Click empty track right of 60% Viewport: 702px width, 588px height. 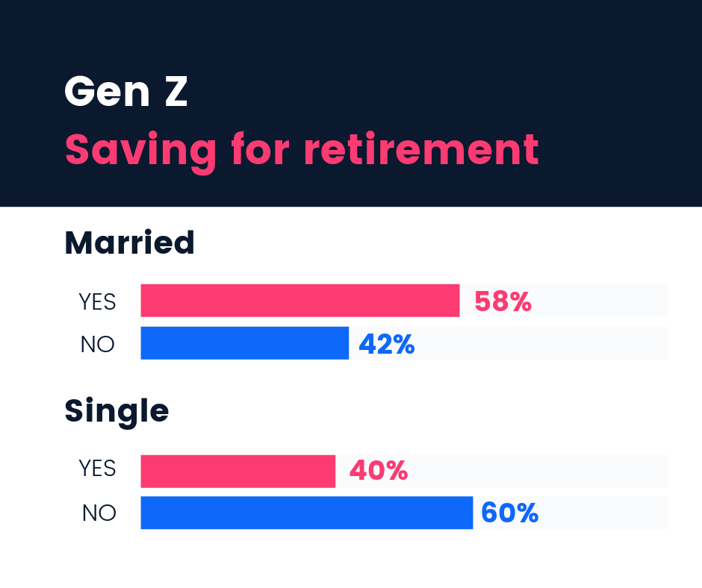[603, 513]
